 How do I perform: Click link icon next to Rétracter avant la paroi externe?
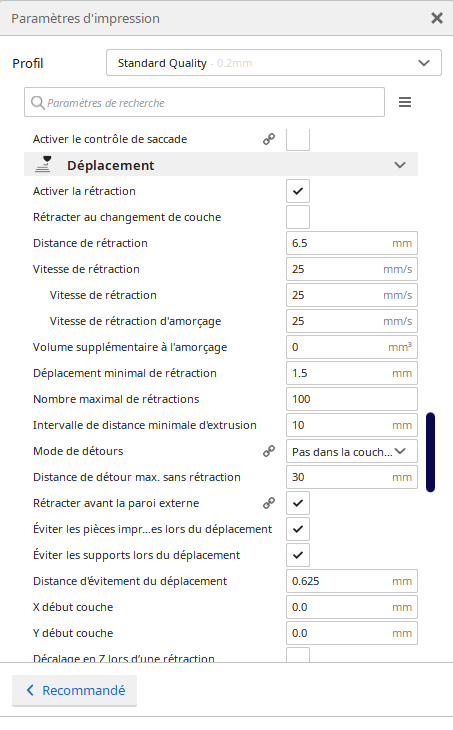coord(269,503)
